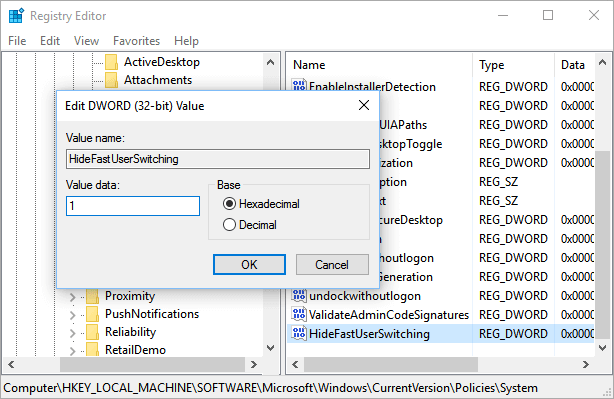The height and width of the screenshot is (399, 614).
Task: Confirm the DWORD value with OK
Action: click(x=249, y=265)
